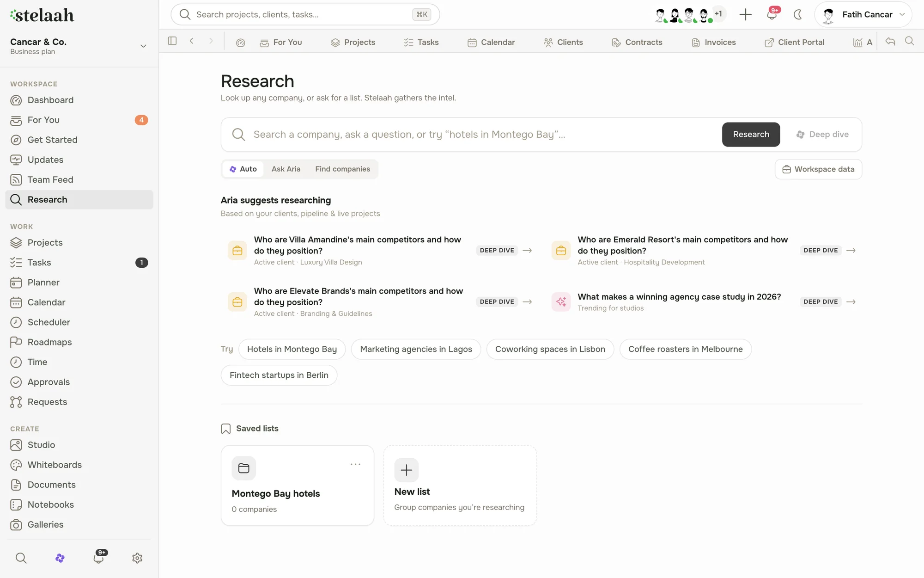This screenshot has width=924, height=578.
Task: Toggle Workspace data button
Action: click(818, 169)
